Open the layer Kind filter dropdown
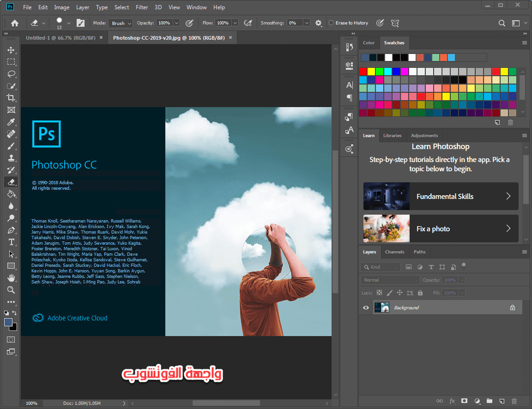This screenshot has height=409, width=532. tap(381, 267)
